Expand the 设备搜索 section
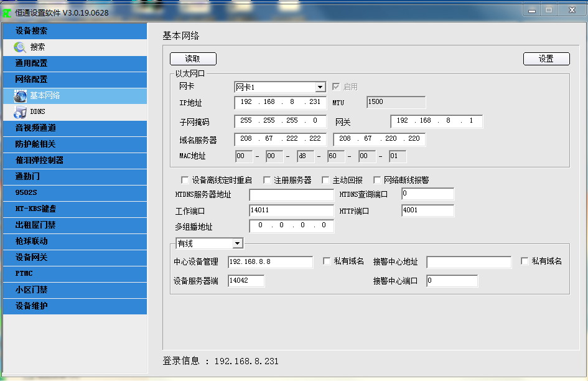 coord(75,31)
